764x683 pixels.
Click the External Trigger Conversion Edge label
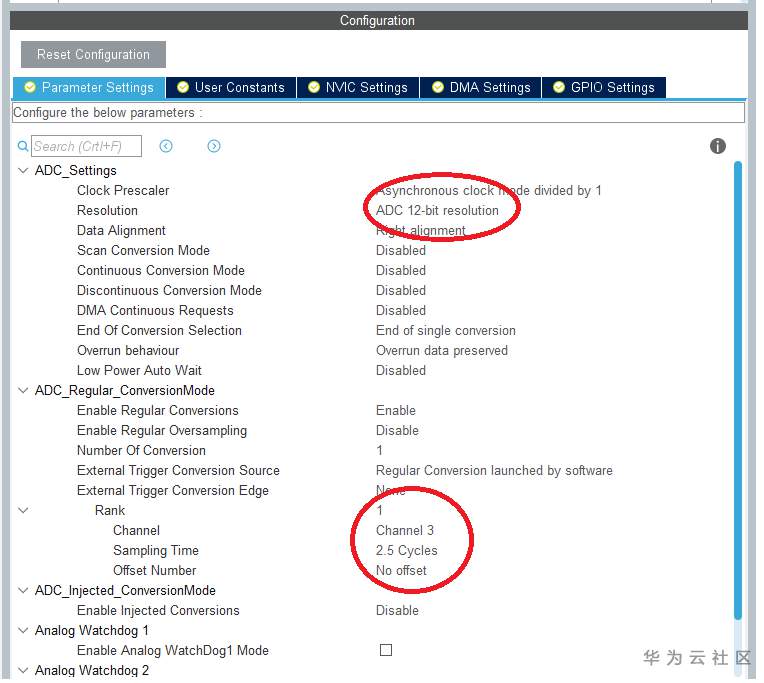[173, 490]
